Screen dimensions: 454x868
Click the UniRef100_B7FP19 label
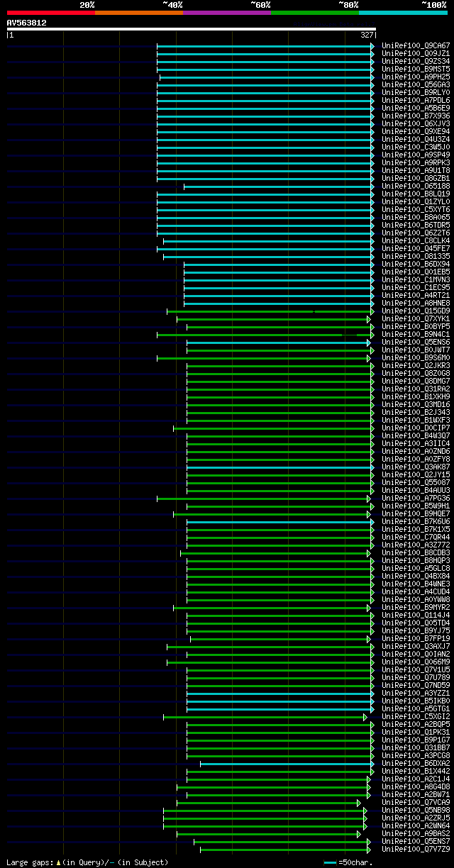[x=416, y=638]
